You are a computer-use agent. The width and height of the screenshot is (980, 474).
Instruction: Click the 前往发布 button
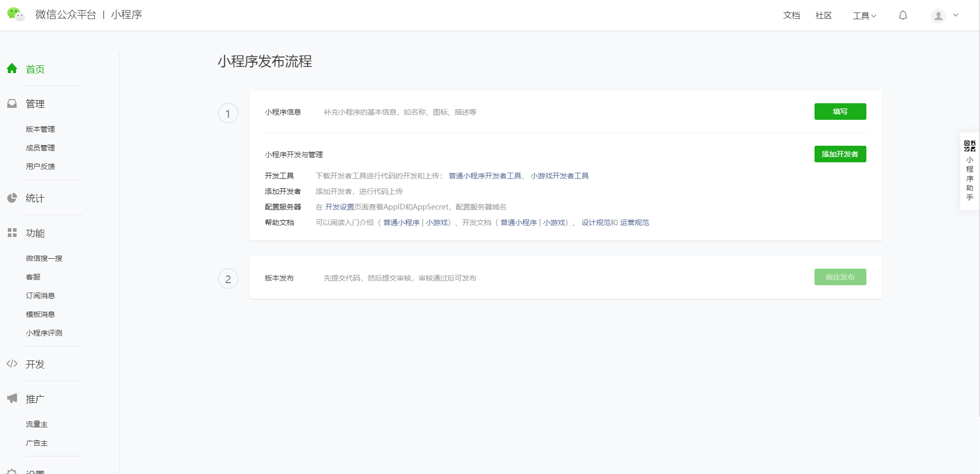(840, 277)
